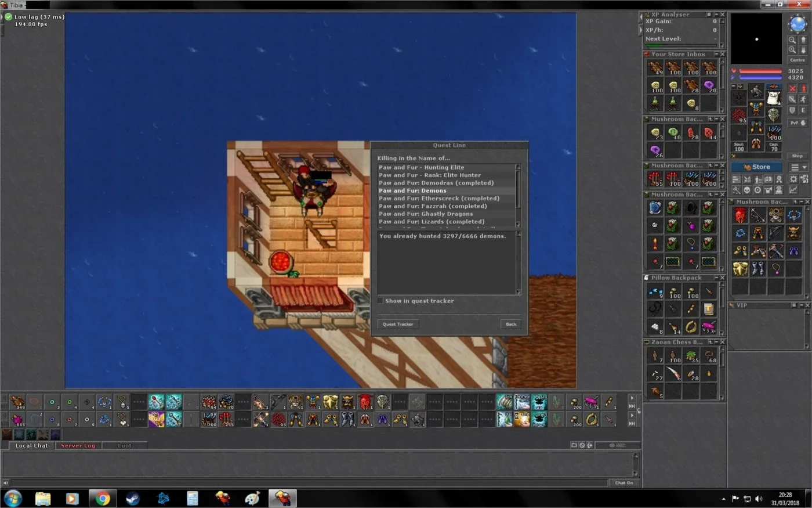Click the skull icon in the sidebar buttons

[x=747, y=190]
